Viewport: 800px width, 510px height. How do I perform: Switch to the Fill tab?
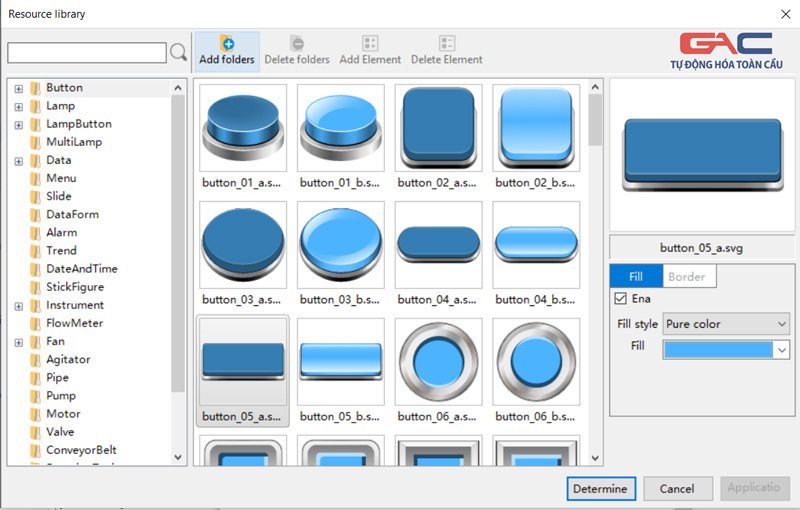pos(636,276)
